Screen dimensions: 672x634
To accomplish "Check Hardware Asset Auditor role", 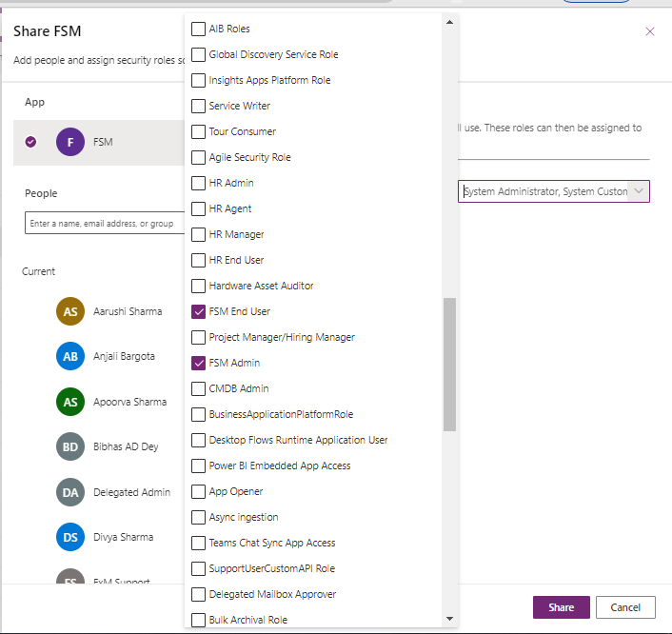I will pos(198,286).
